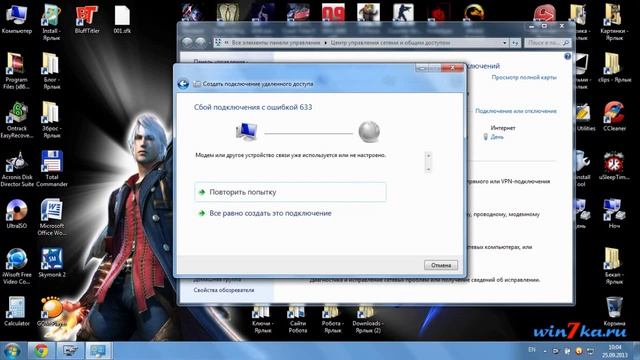640x360 pixels.
Task: Switch to the first control panel taskbar button
Action: (70, 351)
